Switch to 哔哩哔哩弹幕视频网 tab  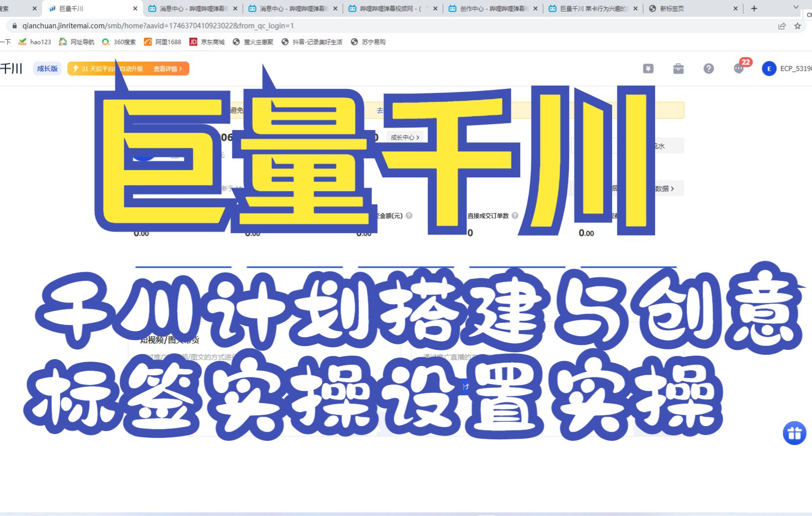pos(393,8)
